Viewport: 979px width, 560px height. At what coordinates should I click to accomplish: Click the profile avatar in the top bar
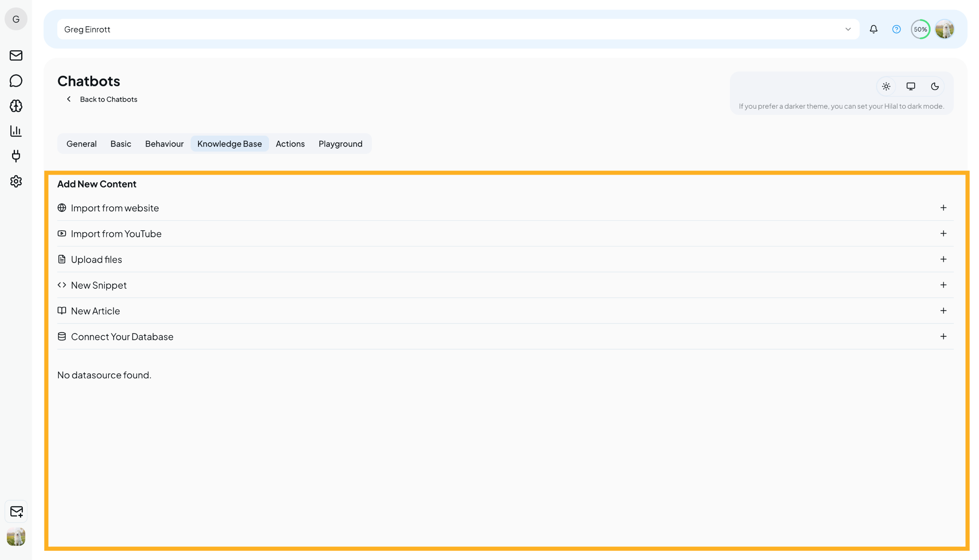pos(945,29)
